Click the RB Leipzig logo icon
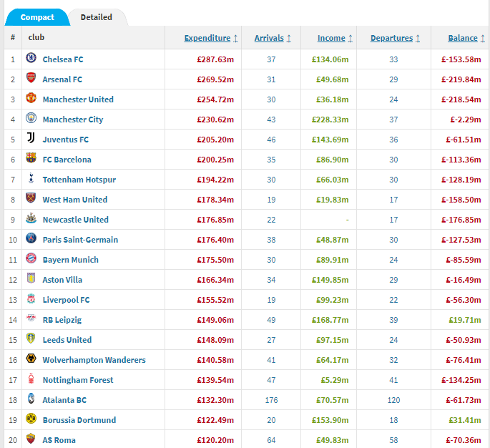 [31, 318]
